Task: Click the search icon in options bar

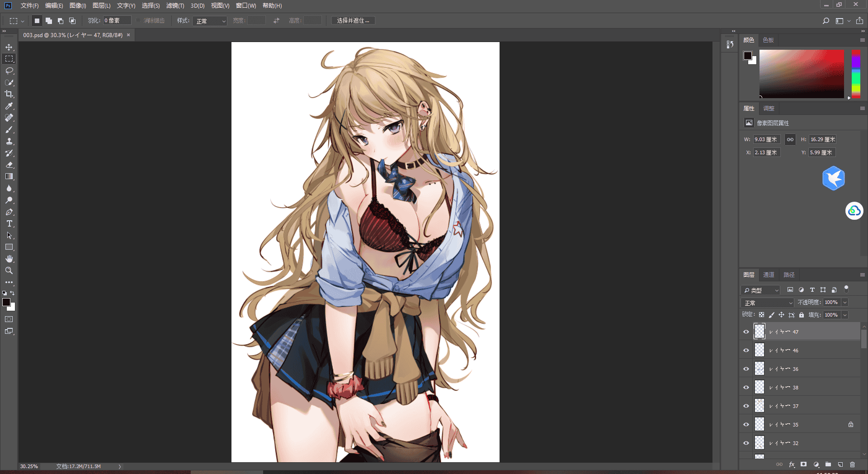Action: coord(826,21)
